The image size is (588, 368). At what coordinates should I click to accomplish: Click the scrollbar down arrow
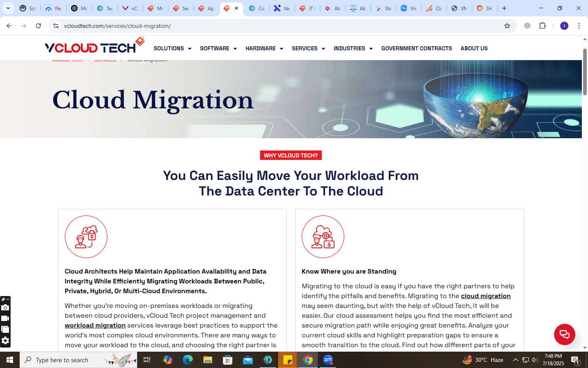[585, 348]
